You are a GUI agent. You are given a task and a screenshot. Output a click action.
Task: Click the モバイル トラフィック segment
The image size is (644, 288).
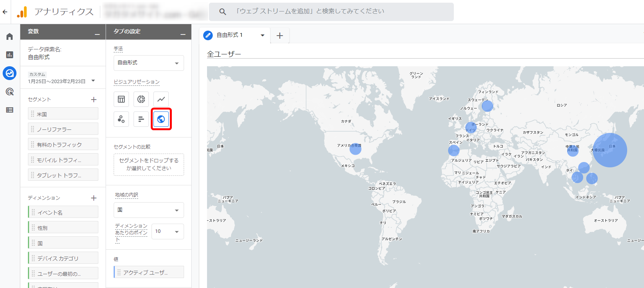click(x=63, y=160)
